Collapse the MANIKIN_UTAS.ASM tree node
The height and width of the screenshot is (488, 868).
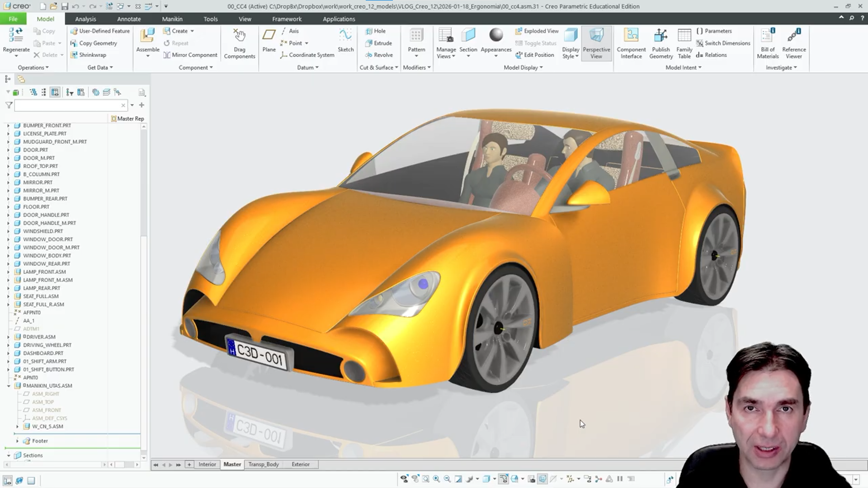[x=9, y=386]
